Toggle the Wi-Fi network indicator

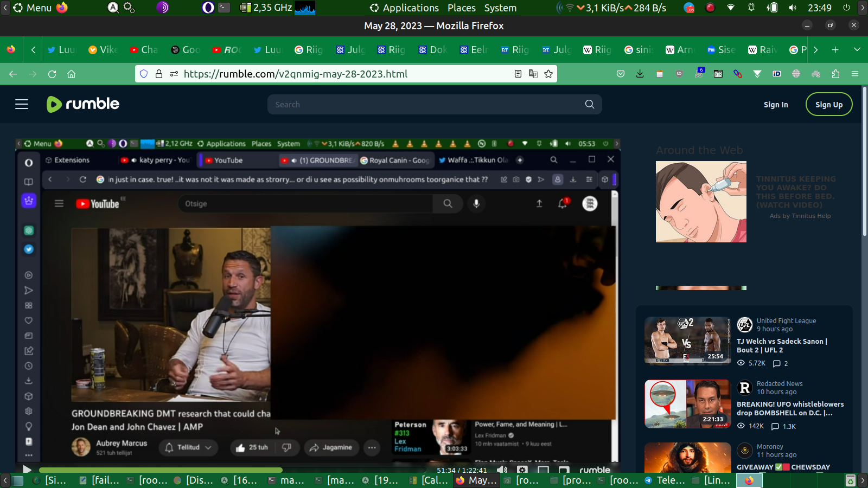point(731,8)
